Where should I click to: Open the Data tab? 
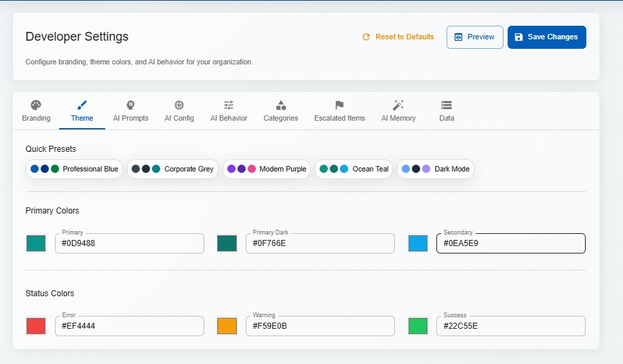(447, 111)
